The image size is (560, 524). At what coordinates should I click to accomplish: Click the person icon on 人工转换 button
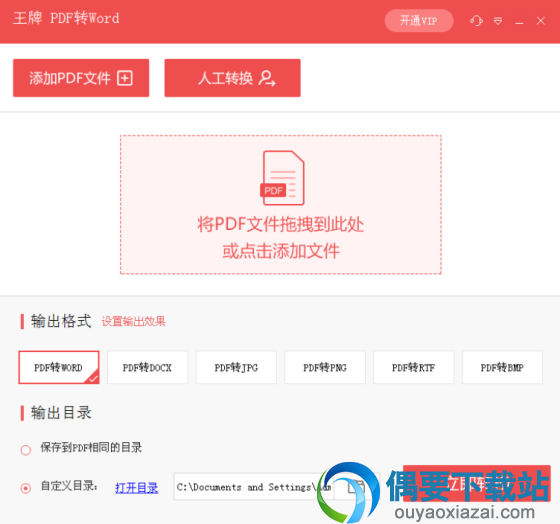click(x=267, y=78)
